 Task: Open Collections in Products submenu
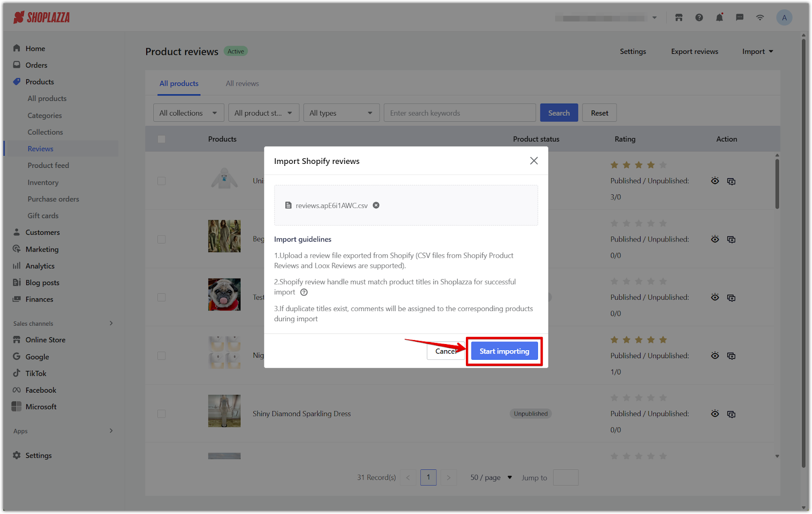[45, 132]
